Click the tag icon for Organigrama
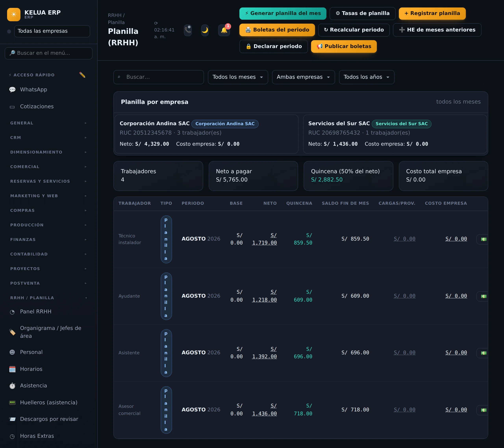 coord(12,332)
